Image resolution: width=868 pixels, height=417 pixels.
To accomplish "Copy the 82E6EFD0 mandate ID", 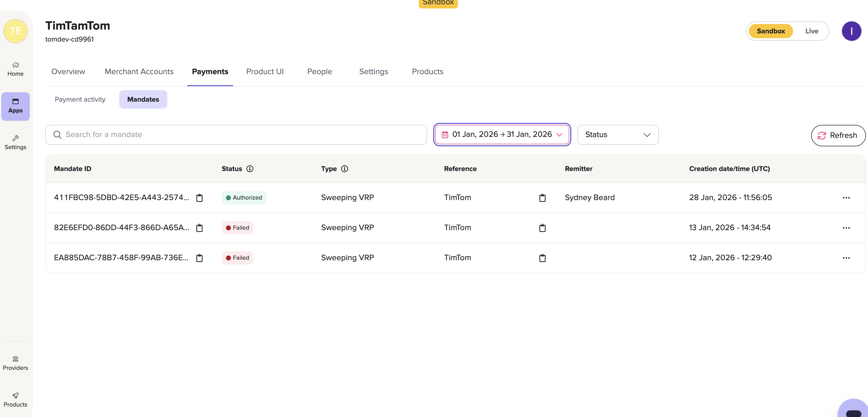I will (x=199, y=228).
